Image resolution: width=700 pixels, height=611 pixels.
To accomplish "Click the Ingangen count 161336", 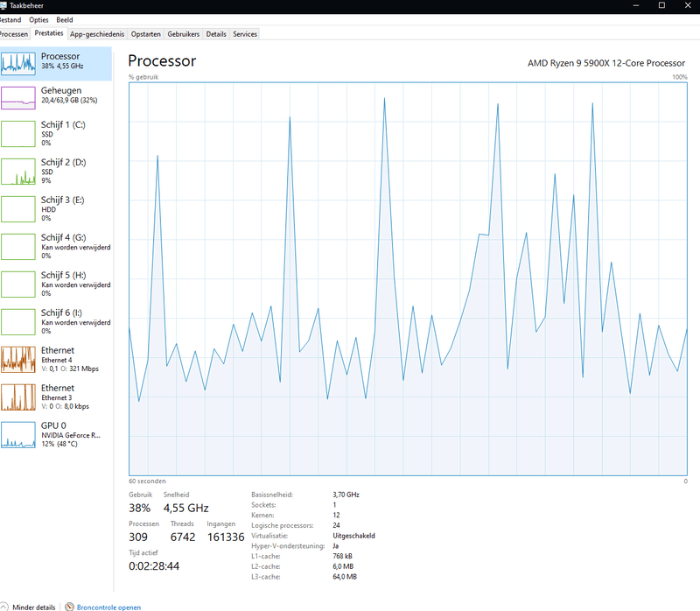I will (226, 537).
